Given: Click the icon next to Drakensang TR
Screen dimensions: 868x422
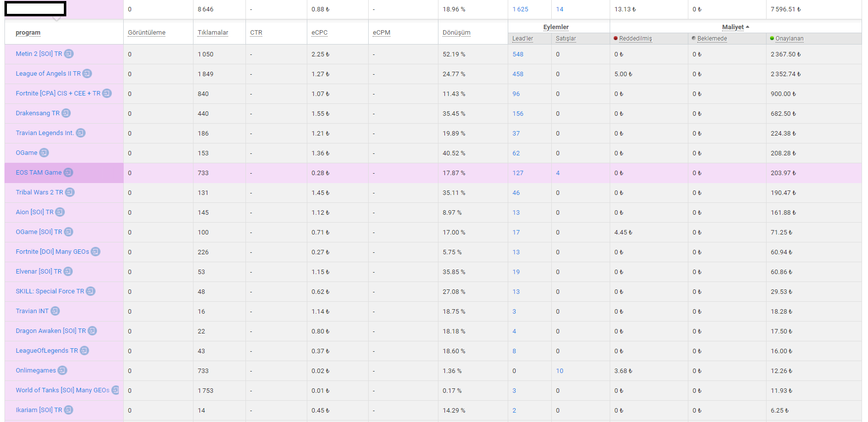Looking at the screenshot, I should tap(66, 113).
